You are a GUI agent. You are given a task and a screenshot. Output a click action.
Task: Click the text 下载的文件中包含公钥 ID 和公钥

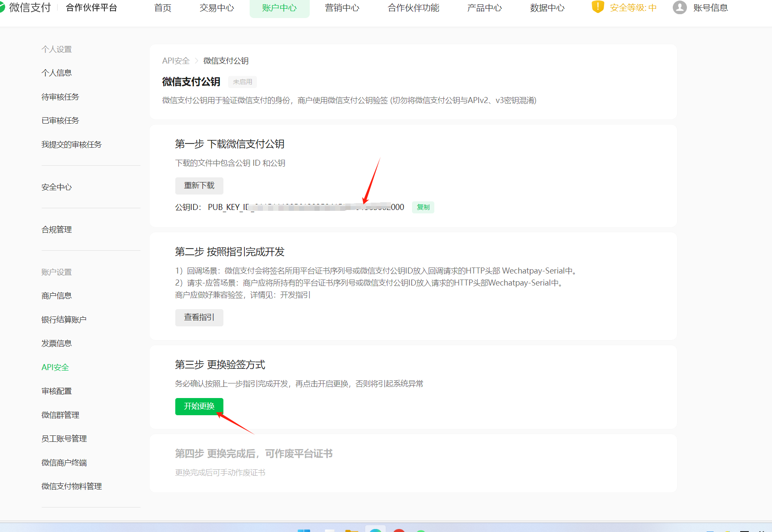pyautogui.click(x=230, y=163)
